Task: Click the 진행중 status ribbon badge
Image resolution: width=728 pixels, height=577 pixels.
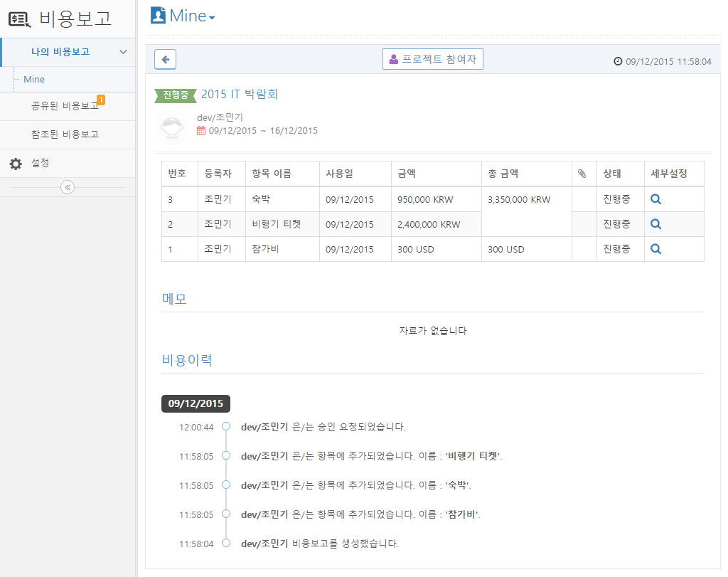Action: coord(175,95)
